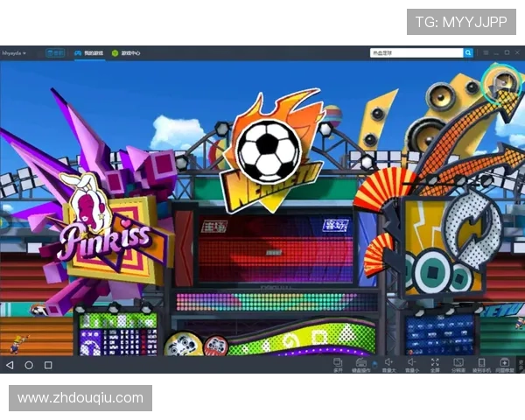525x420 pixels.
Task: Expand the hhyayda account dropdown
Action: [x=14, y=52]
